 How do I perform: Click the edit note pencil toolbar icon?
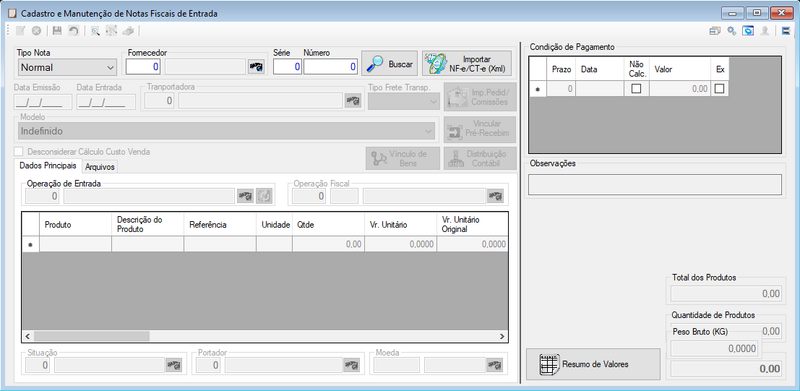20,31
